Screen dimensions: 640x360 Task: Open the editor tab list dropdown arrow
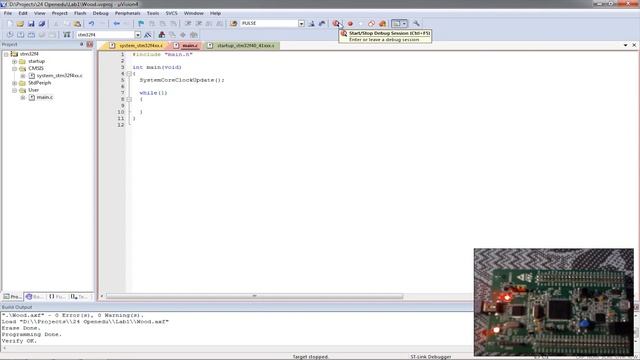(x=626, y=45)
